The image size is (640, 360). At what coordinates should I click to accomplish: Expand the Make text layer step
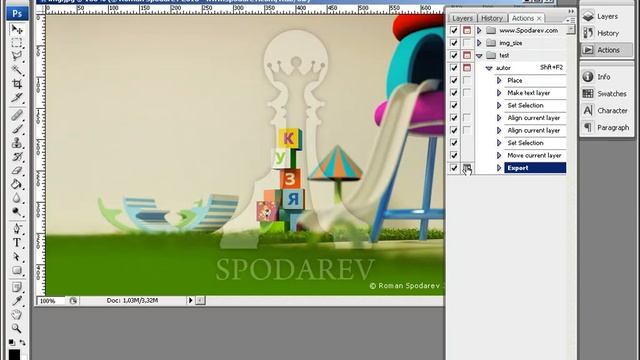point(499,93)
